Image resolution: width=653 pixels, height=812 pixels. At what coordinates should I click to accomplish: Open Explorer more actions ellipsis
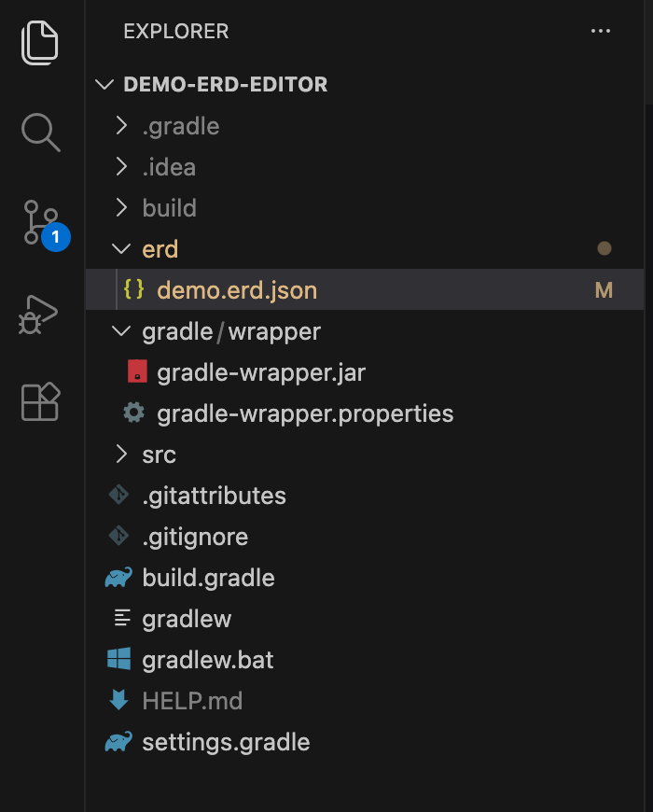point(601,32)
